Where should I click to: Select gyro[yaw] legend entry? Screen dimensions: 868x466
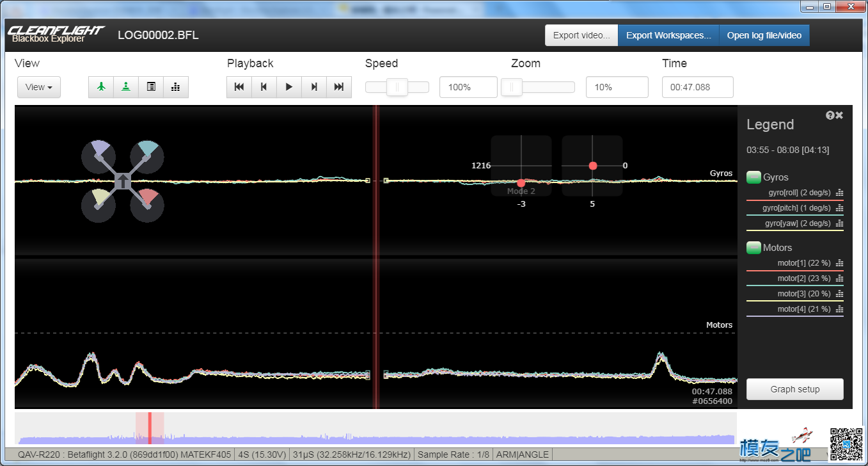(799, 223)
